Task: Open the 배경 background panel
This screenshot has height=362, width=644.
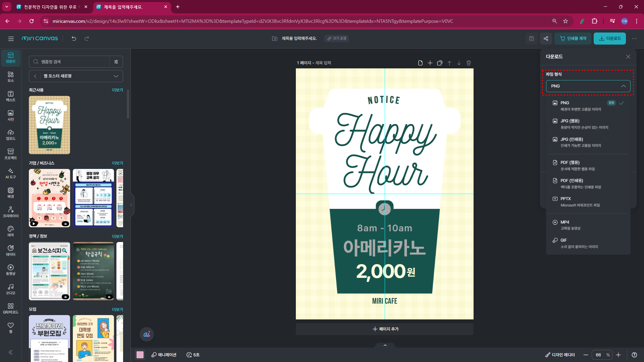Action: coord(11,193)
